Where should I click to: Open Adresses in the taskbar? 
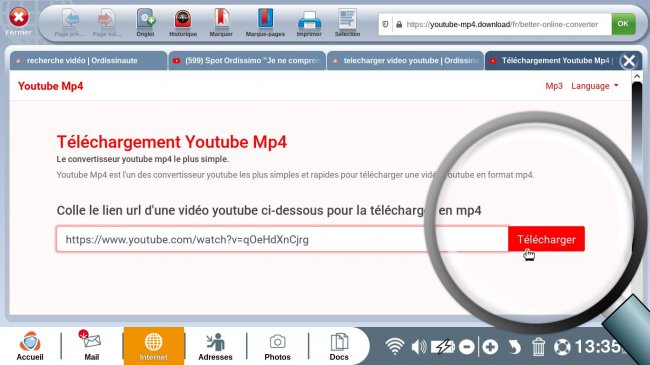click(215, 346)
